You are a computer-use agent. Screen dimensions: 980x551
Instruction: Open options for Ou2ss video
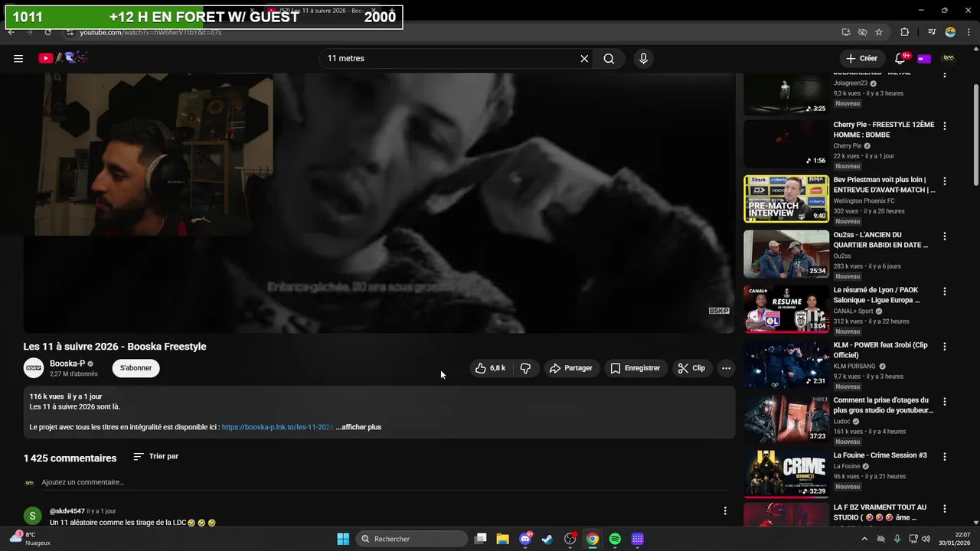coord(945,236)
